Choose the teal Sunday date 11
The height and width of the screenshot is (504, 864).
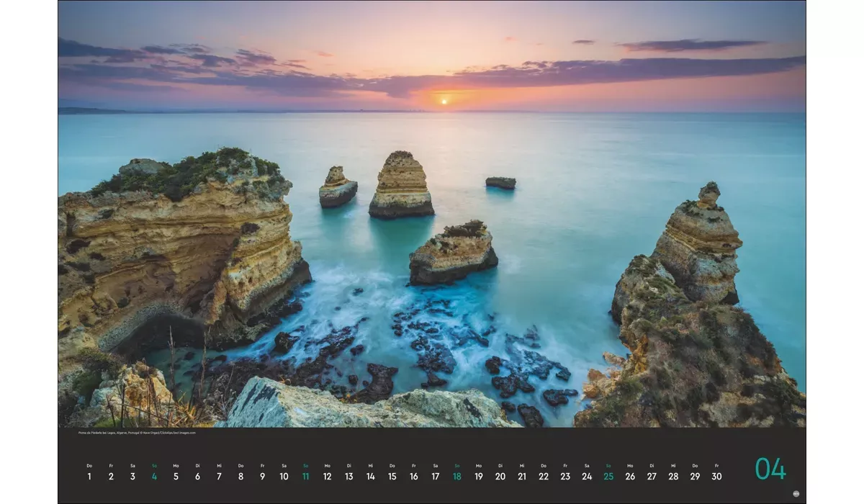pos(305,476)
